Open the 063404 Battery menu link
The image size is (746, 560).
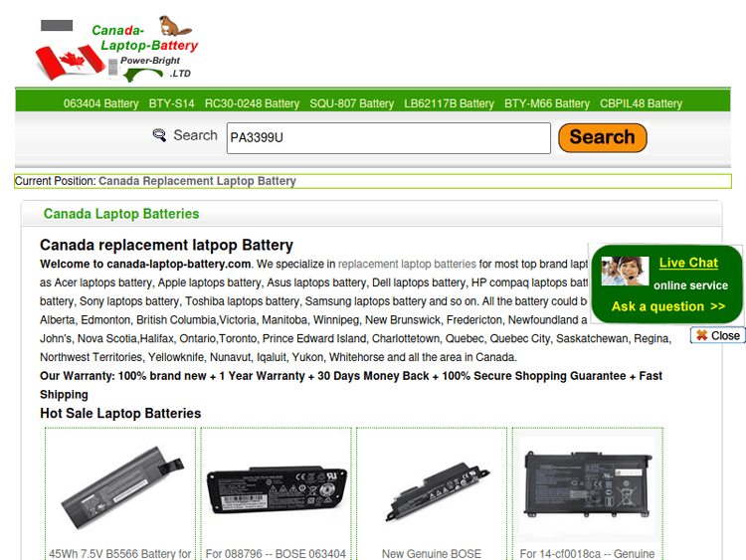(x=100, y=103)
